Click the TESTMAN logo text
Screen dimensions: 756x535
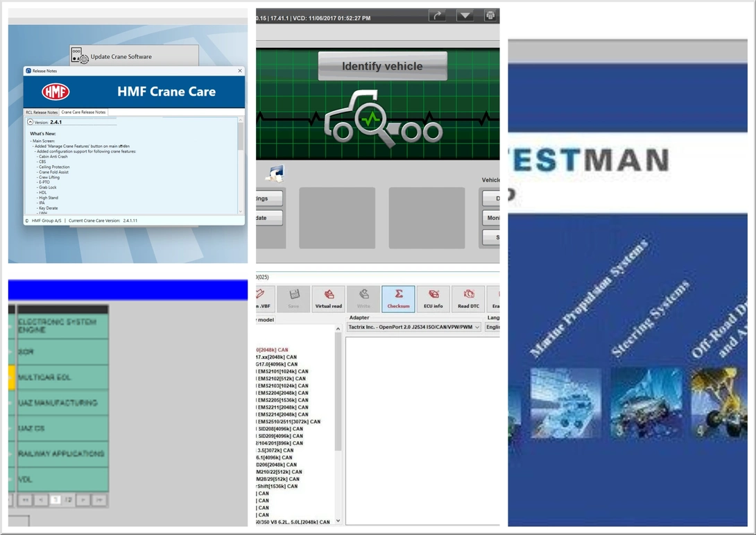pyautogui.click(x=589, y=160)
